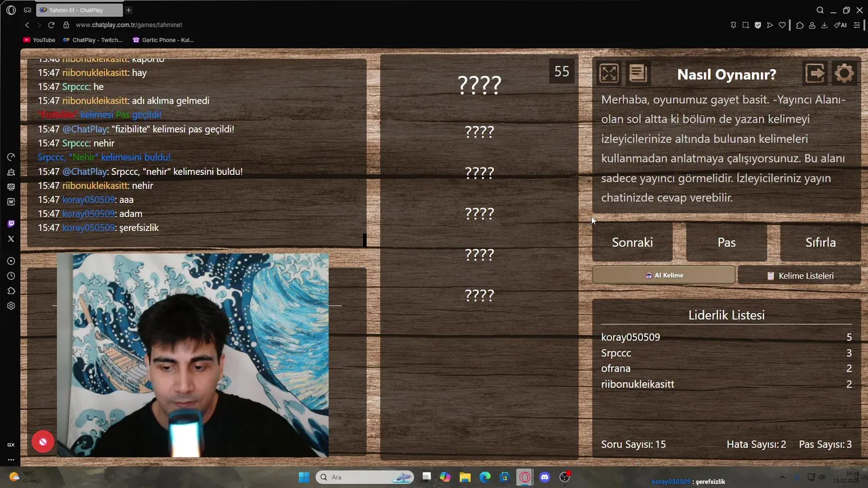
Task: Open Microsoft Edge from the taskbar
Action: [485, 477]
